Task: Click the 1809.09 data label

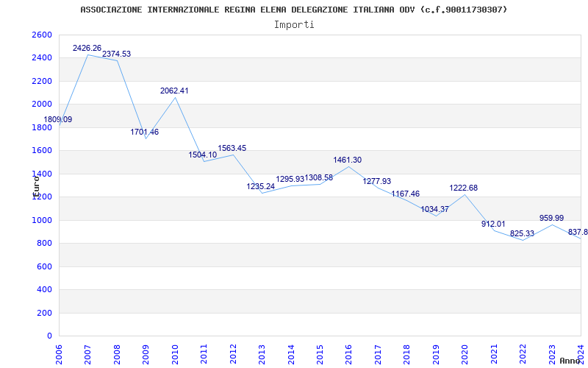Action: tap(58, 120)
